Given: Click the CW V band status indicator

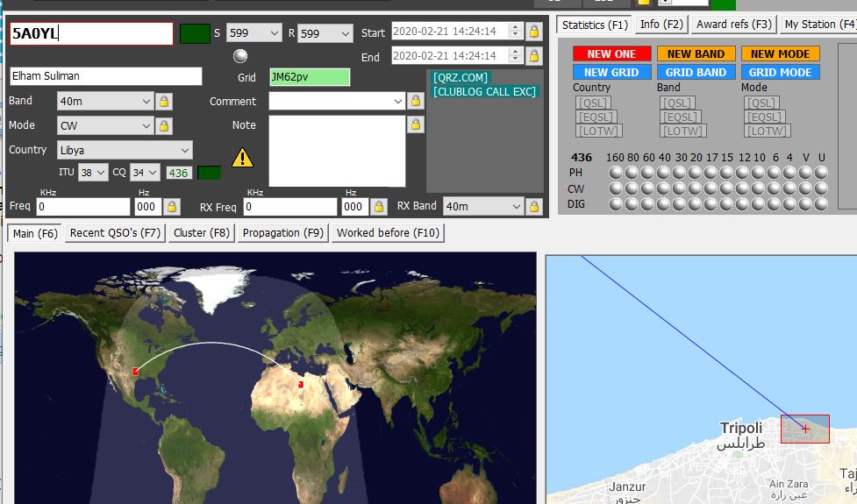Looking at the screenshot, I should (x=805, y=188).
